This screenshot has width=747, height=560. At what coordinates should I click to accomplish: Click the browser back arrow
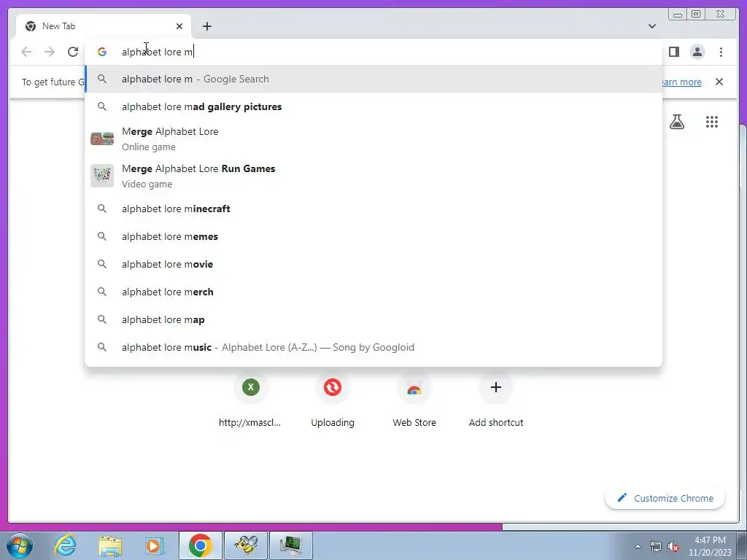(26, 52)
